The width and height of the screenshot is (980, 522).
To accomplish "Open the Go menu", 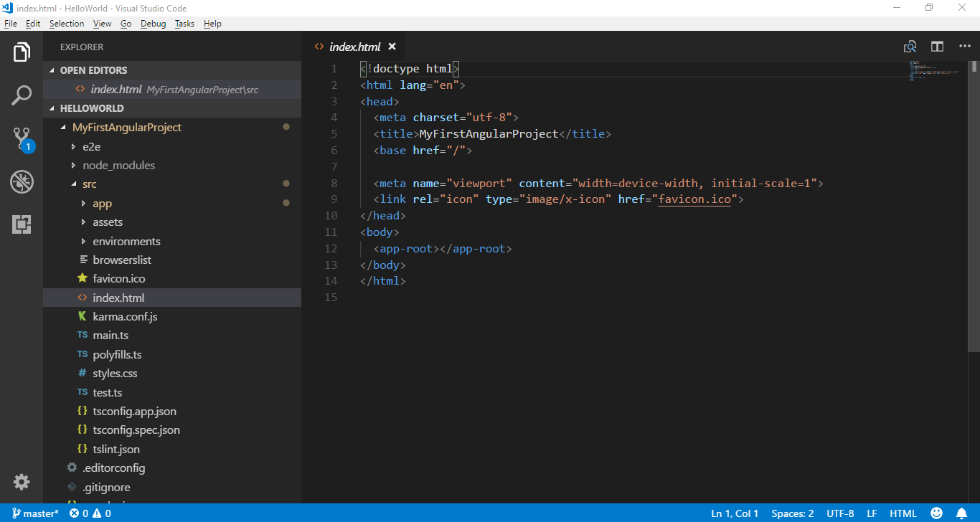I will (126, 24).
